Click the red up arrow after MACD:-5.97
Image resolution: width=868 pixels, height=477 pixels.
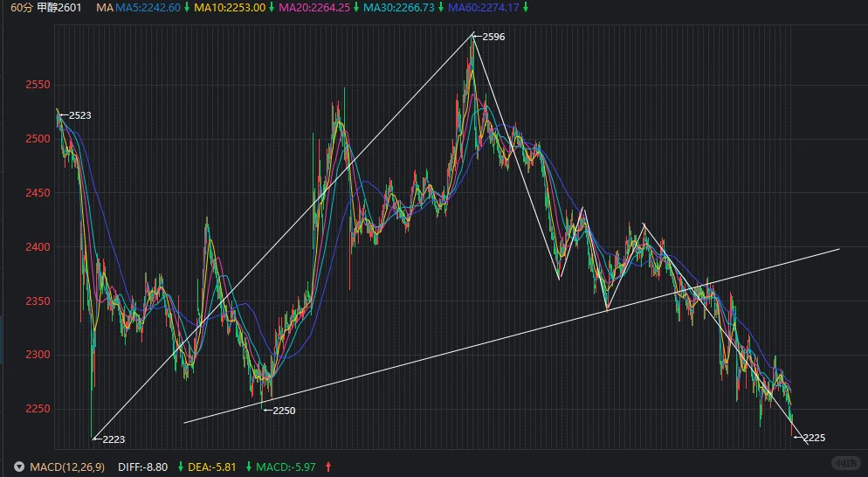(x=328, y=467)
